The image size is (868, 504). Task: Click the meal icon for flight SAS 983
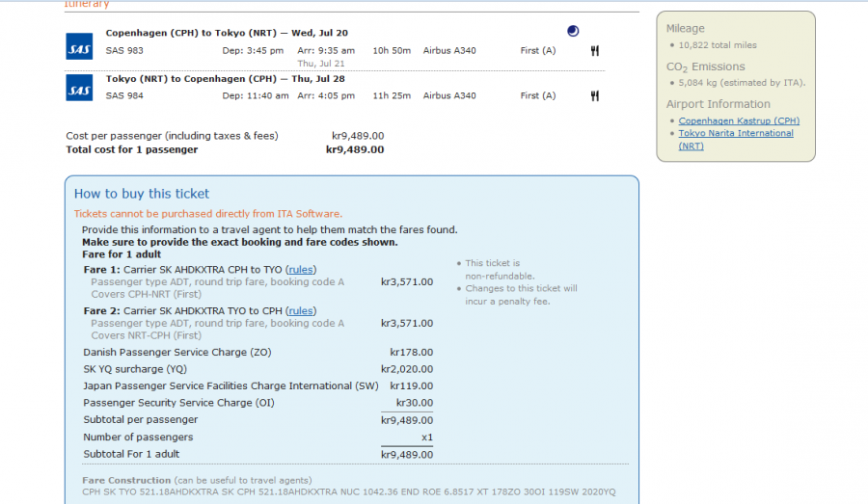point(595,51)
